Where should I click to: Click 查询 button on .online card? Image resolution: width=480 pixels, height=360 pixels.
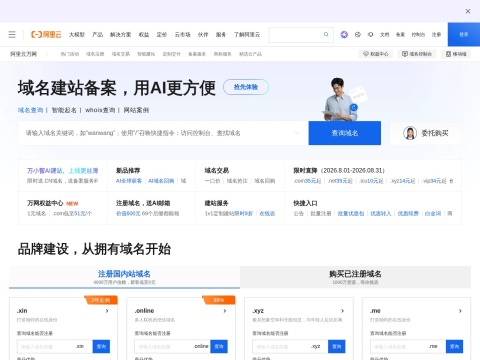coord(219,346)
